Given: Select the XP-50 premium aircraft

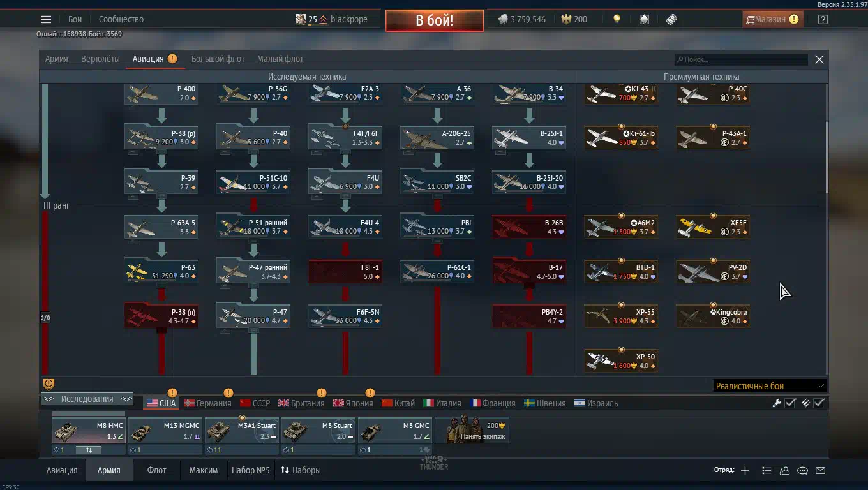Looking at the screenshot, I should (621, 360).
